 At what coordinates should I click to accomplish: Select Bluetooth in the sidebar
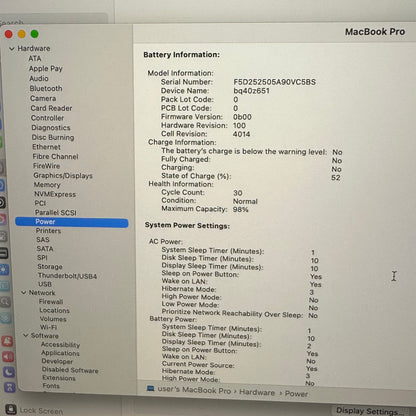tap(46, 88)
